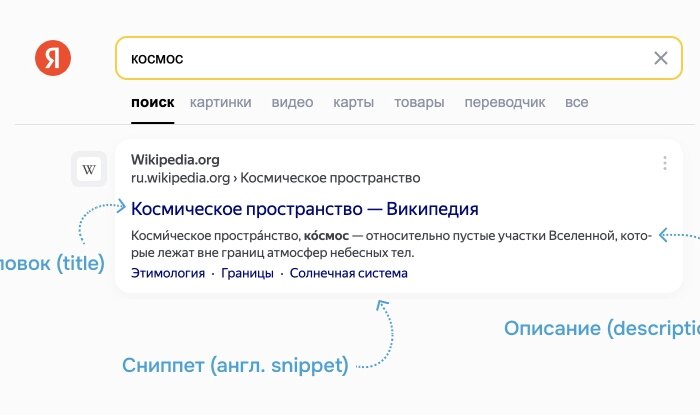Focus the search box containing космос
This screenshot has height=415, width=700.
click(x=399, y=58)
